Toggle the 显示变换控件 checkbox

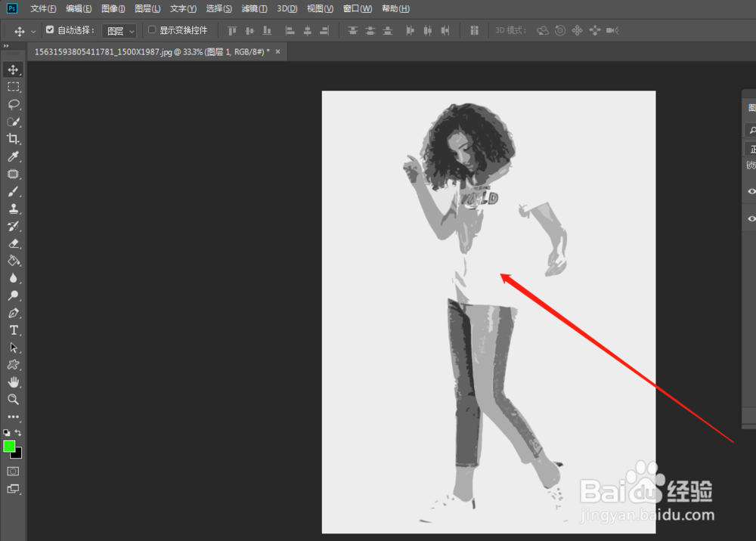152,30
